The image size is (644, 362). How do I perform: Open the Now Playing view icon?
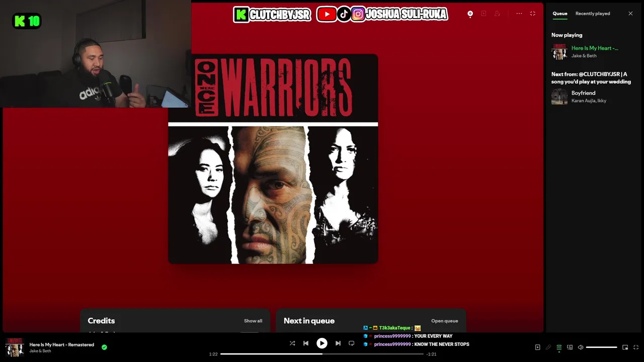pyautogui.click(x=537, y=347)
